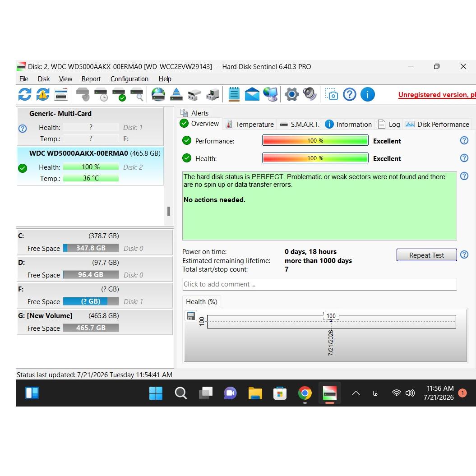
Task: Open the View menu
Action: (x=65, y=79)
